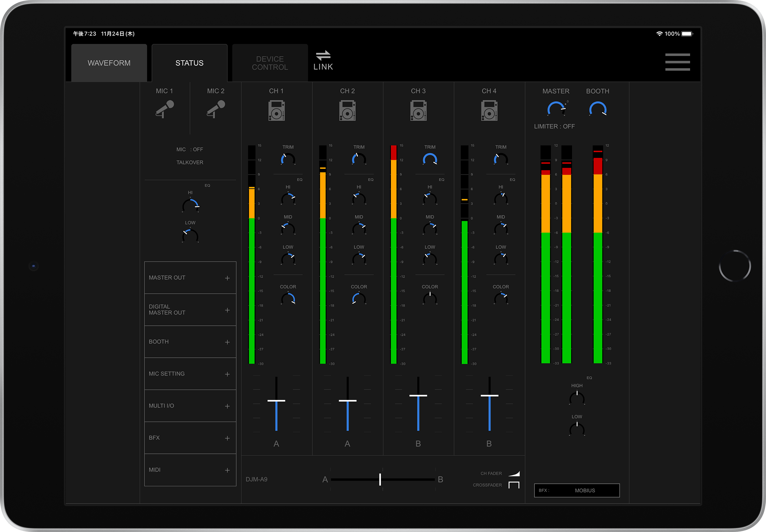This screenshot has height=532, width=766.
Task: Select the CH 4 CDJ deck icon
Action: click(x=489, y=110)
